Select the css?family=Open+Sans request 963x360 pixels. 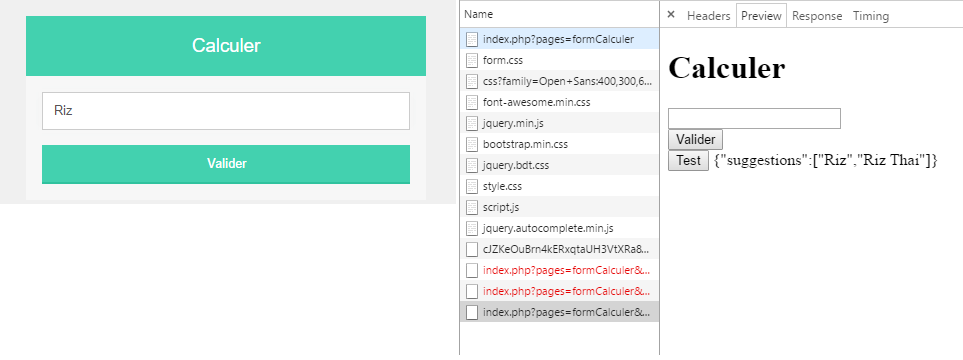click(x=559, y=81)
